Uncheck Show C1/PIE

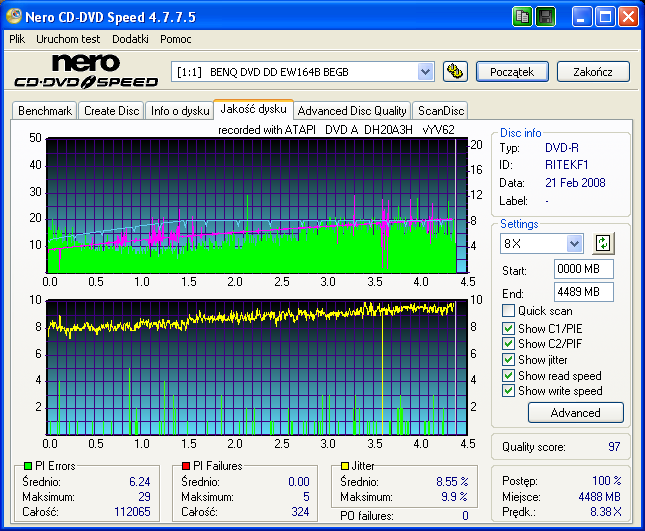coord(508,328)
